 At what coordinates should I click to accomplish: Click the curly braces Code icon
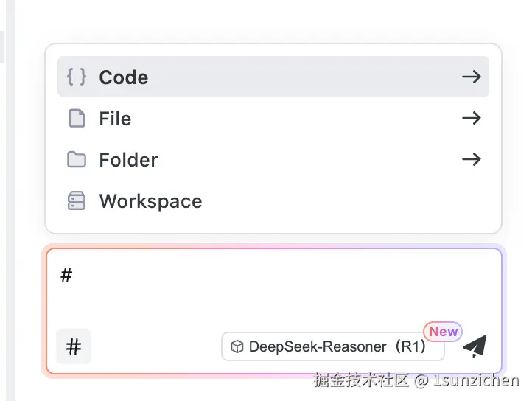point(77,77)
